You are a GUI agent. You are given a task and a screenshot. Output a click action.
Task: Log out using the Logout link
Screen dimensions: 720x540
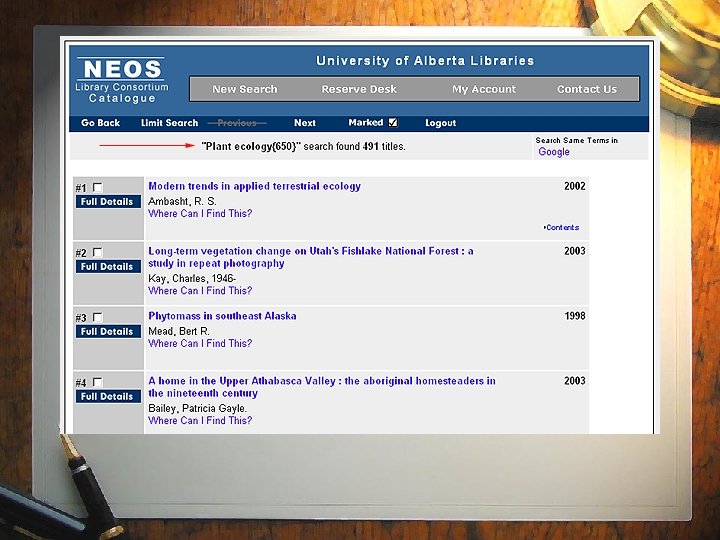pos(440,123)
